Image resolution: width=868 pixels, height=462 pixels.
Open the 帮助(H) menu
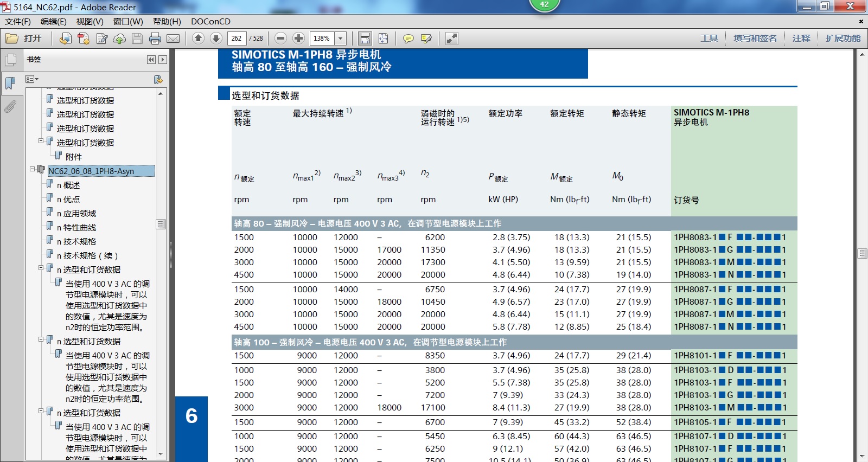point(167,22)
